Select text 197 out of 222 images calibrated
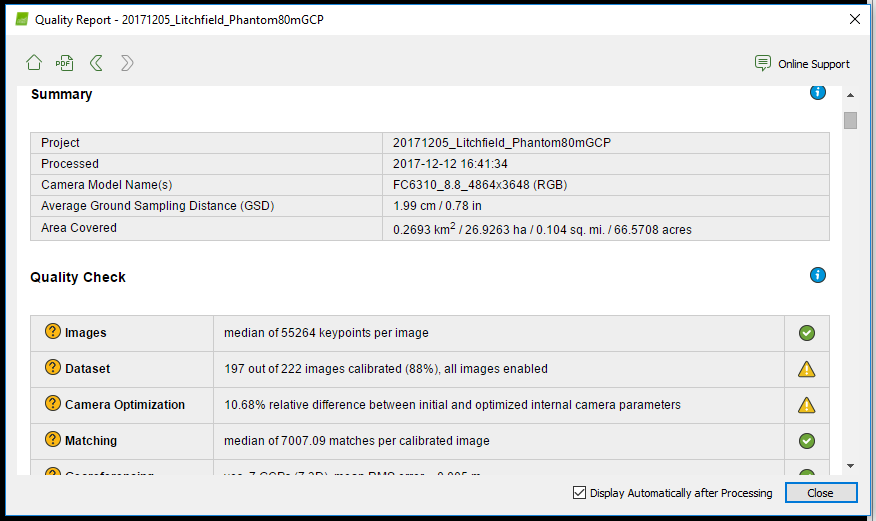This screenshot has height=521, width=876. pyautogui.click(x=312, y=369)
